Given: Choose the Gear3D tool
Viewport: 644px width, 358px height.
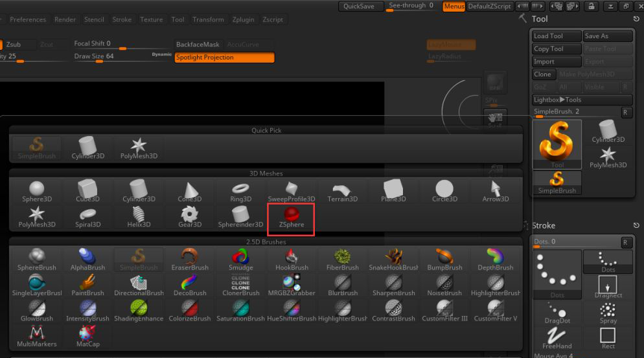Looking at the screenshot, I should (190, 218).
